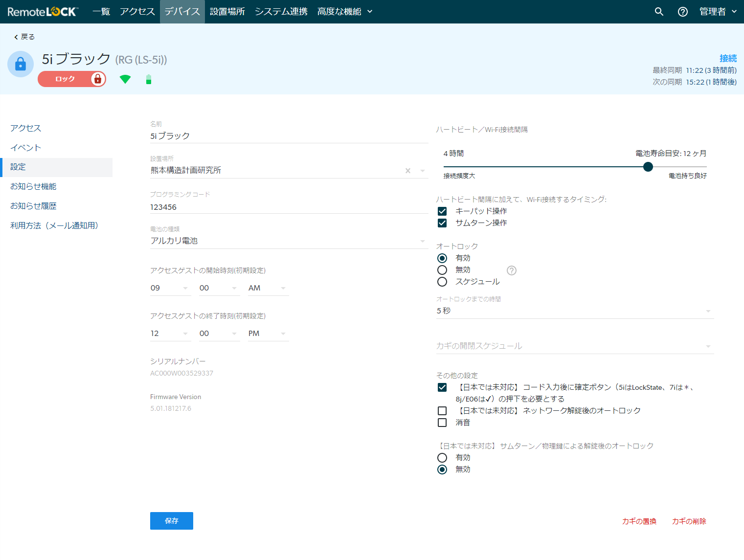This screenshot has width=744, height=560.
Task: Click カギの削除 link
Action: click(x=689, y=521)
